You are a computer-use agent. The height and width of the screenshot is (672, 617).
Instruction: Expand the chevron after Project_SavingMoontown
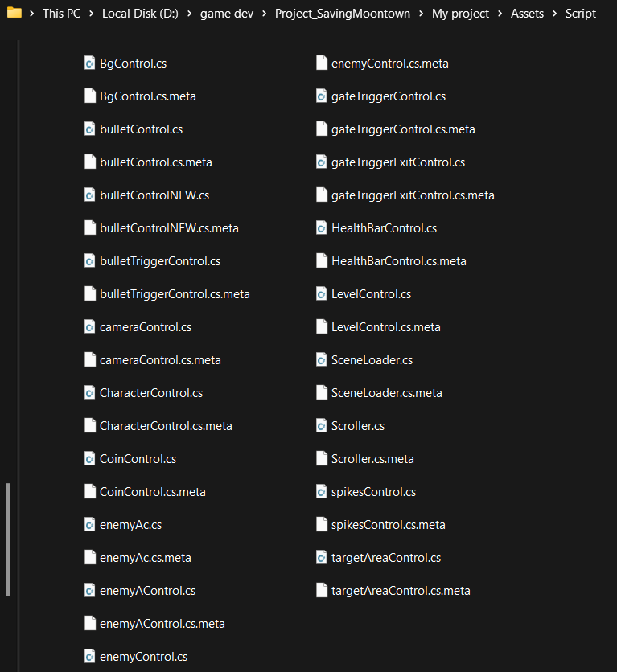coord(421,14)
